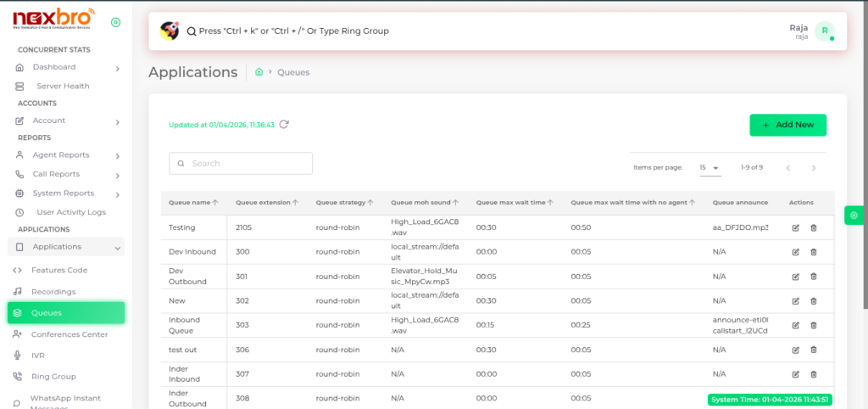Viewport: 868px width, 409px height.
Task: Click edit icon for Testing queue
Action: [795, 227]
